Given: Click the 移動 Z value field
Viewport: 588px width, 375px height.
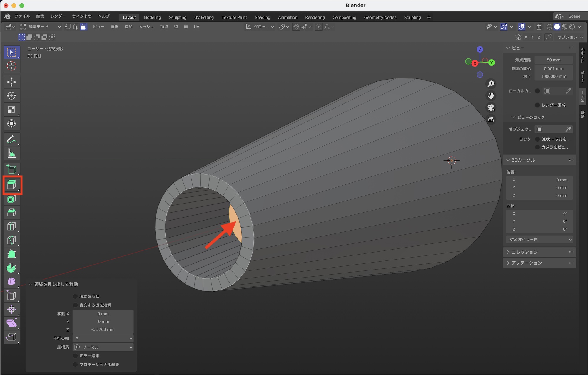Looking at the screenshot, I should [x=103, y=329].
